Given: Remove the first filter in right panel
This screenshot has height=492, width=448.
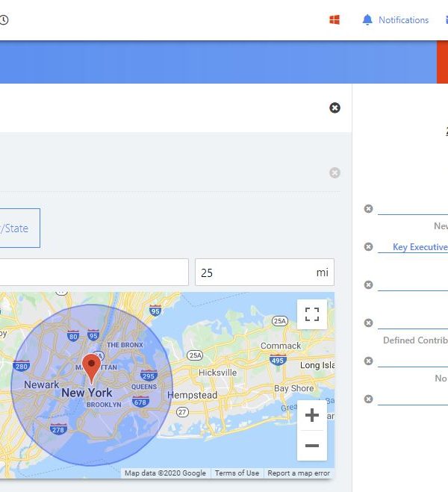Looking at the screenshot, I should point(368,209).
